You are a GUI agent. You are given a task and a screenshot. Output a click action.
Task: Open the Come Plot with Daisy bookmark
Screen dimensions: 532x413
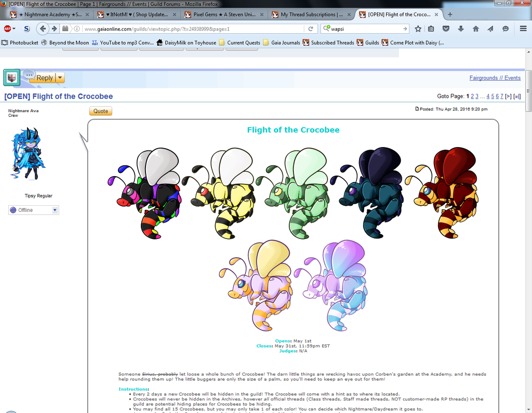(413, 43)
